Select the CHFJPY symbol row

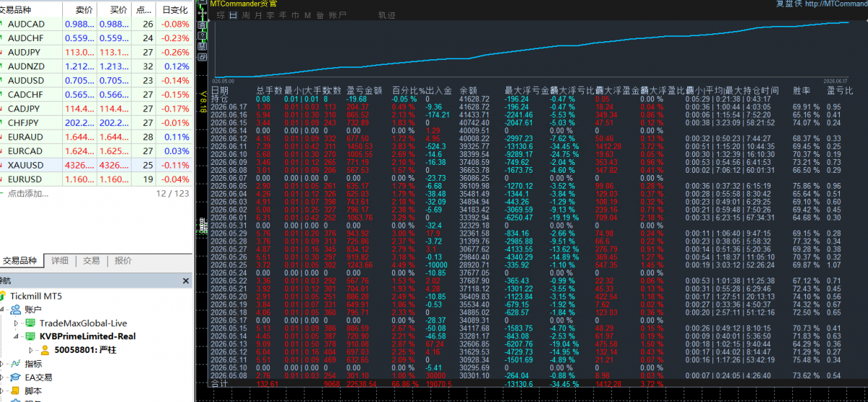[x=96, y=123]
